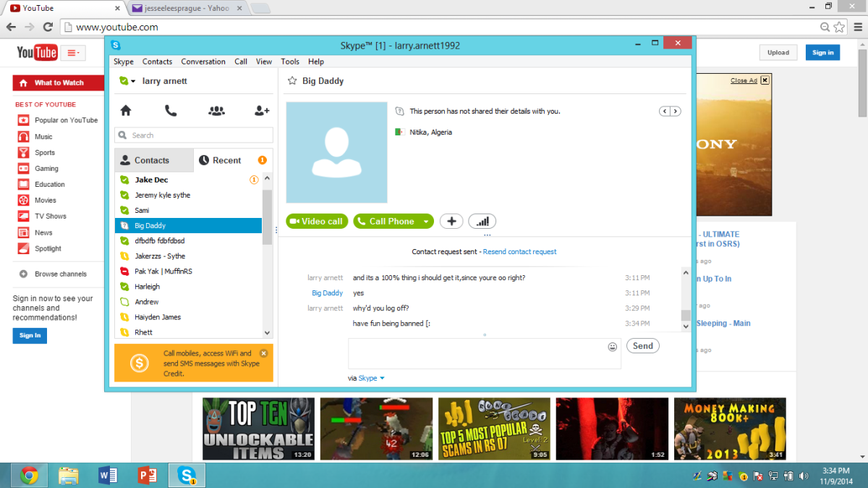Click Close Ad link
The height and width of the screenshot is (488, 868).
(744, 80)
